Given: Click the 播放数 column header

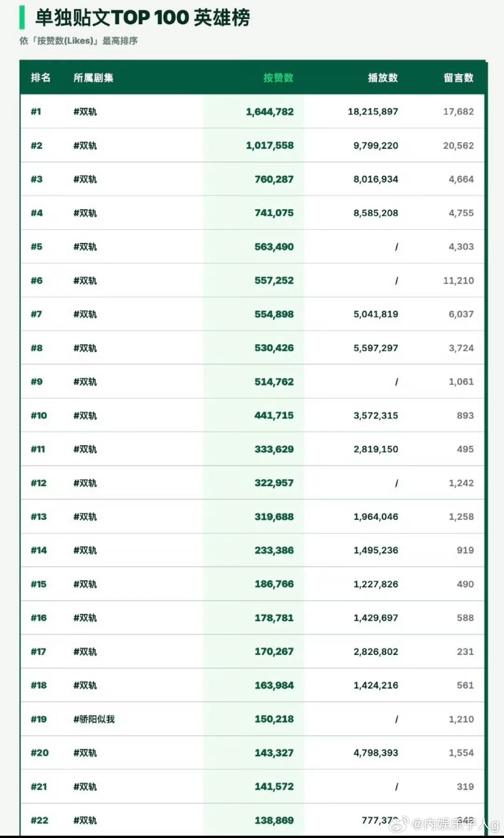Looking at the screenshot, I should pyautogui.click(x=383, y=78).
